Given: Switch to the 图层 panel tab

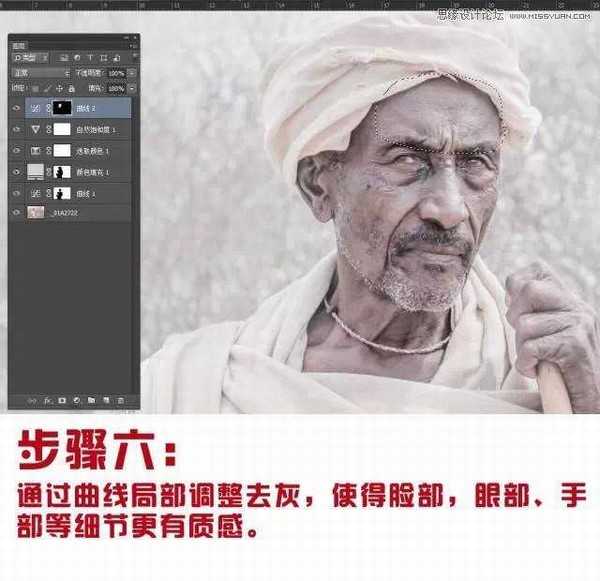Looking at the screenshot, I should (19, 45).
